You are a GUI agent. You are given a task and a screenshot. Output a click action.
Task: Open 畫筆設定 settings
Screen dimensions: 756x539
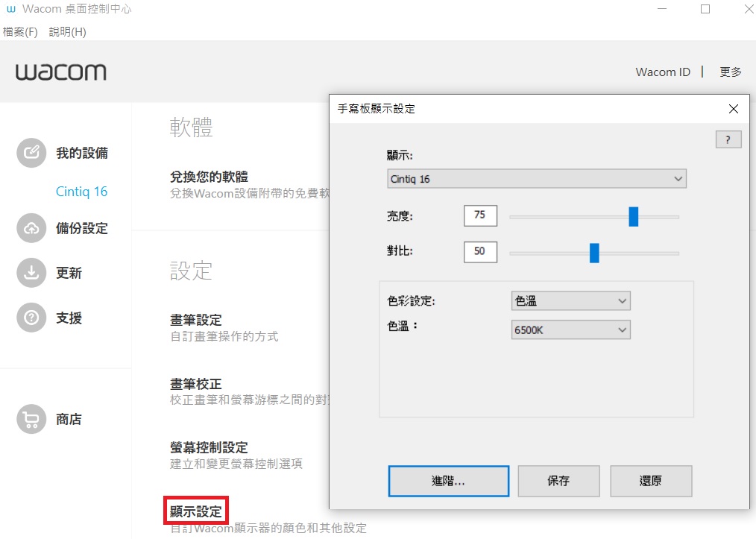click(x=196, y=320)
